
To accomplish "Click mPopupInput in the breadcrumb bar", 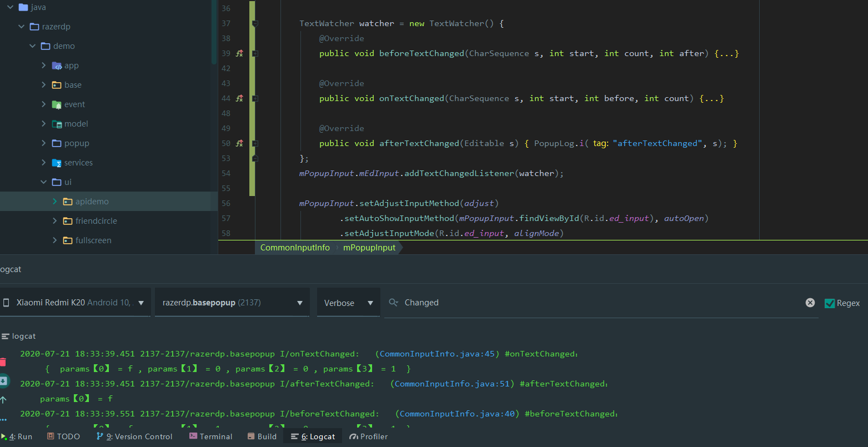I will pyautogui.click(x=369, y=248).
